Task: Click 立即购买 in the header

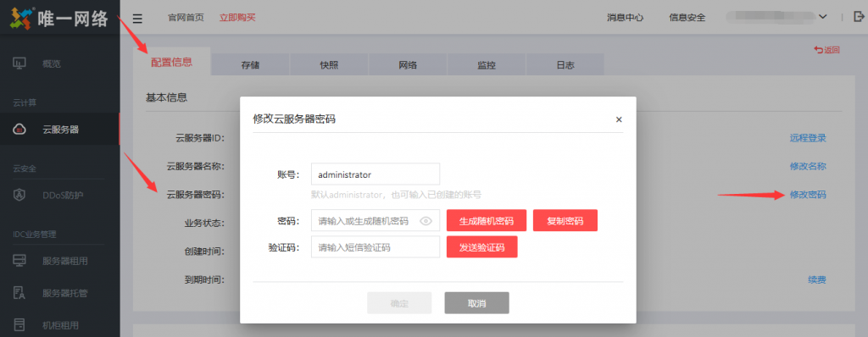Action: [x=237, y=18]
